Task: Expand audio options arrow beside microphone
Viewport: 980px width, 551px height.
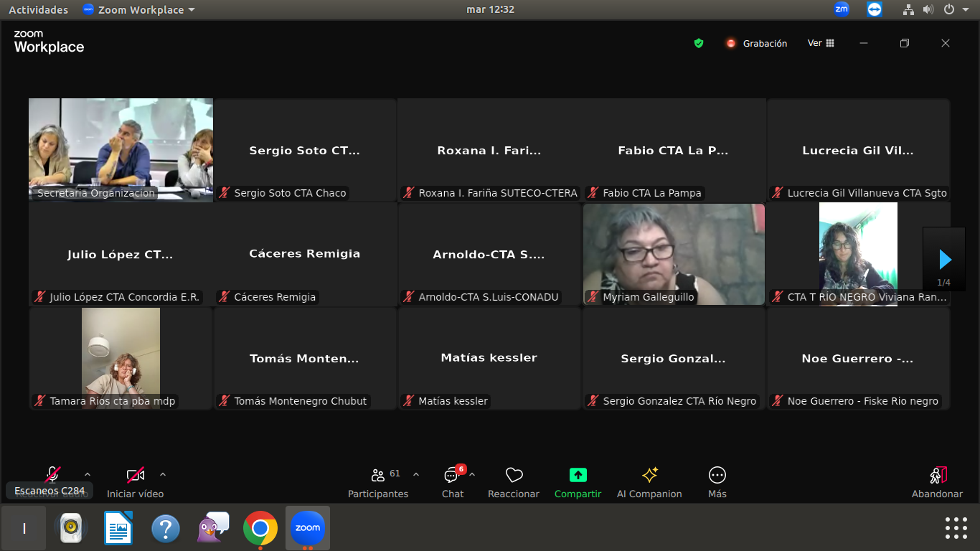Action: click(88, 474)
